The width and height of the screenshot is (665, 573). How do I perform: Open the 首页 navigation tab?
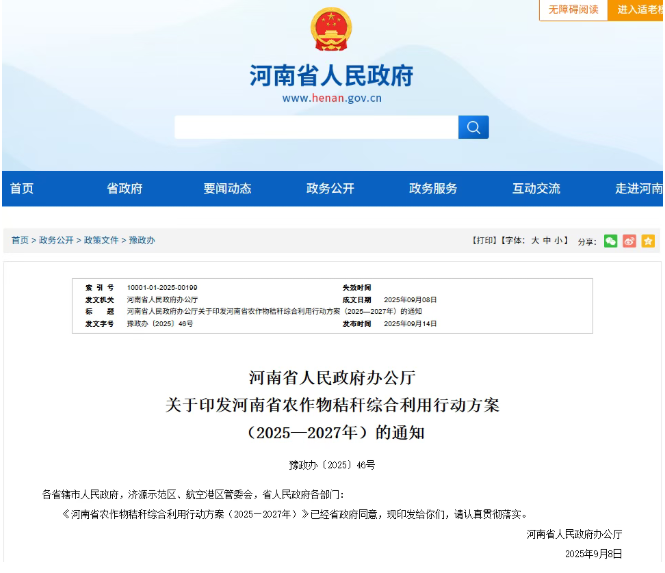22,189
